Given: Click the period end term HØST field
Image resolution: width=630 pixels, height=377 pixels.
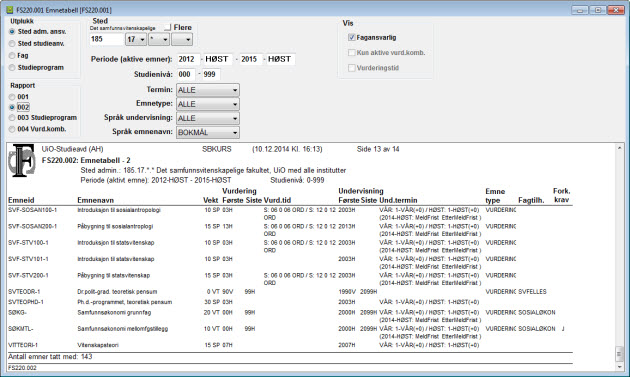Looking at the screenshot, I should click(280, 59).
